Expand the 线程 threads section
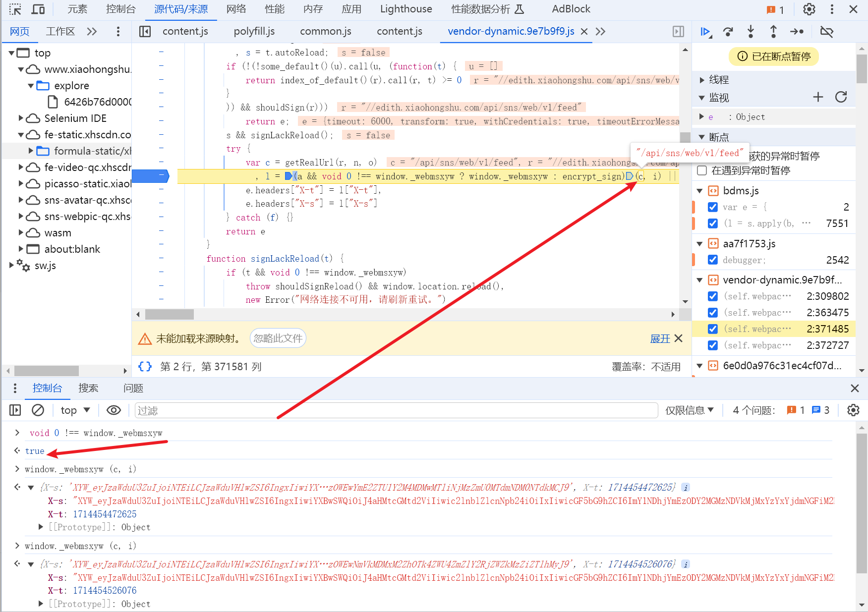This screenshot has height=612, width=868. coord(702,80)
